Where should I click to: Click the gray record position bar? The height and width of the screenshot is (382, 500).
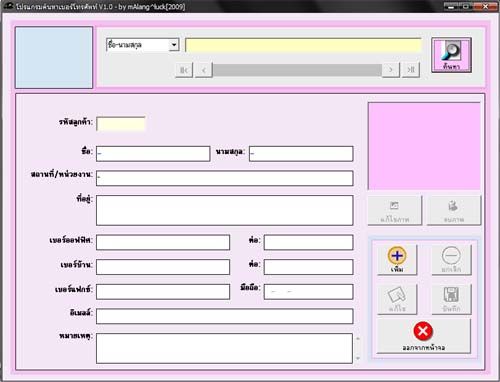click(x=297, y=70)
